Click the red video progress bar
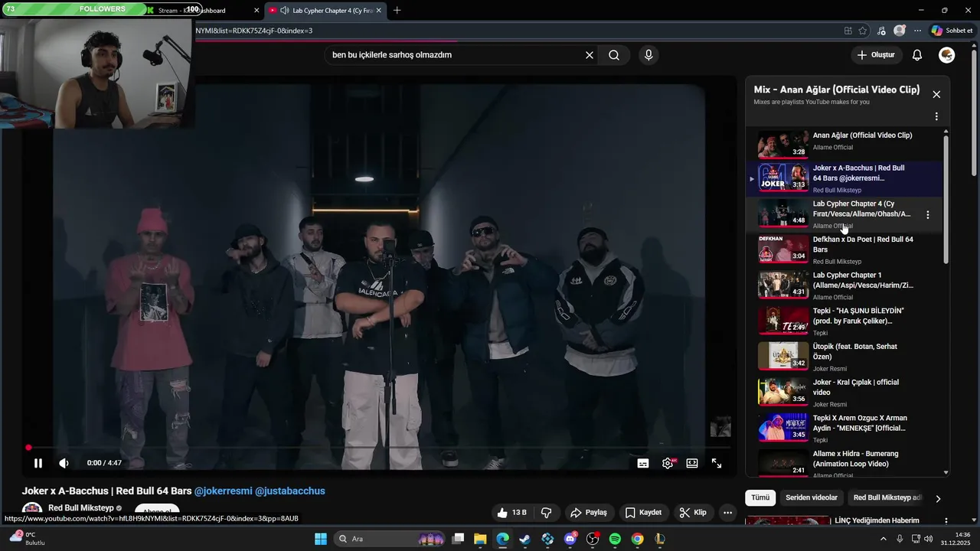Screen dimensions: 980x551 (x=379, y=448)
